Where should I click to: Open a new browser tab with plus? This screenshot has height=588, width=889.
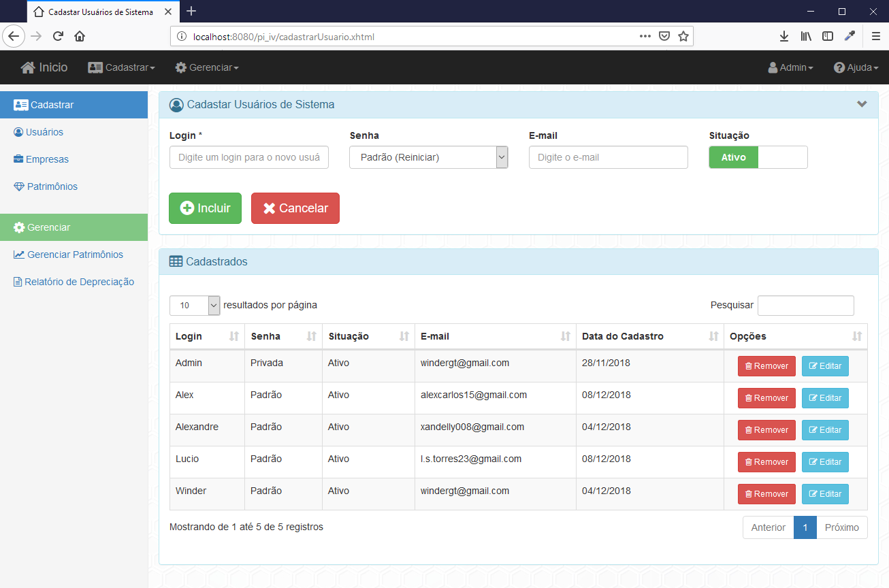click(x=191, y=11)
